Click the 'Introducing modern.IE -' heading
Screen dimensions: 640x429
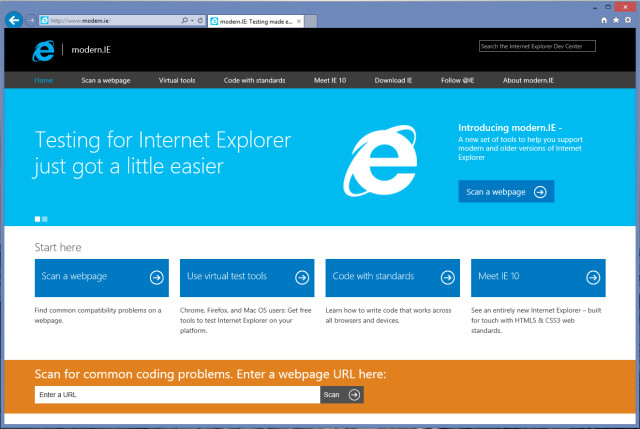pos(510,128)
